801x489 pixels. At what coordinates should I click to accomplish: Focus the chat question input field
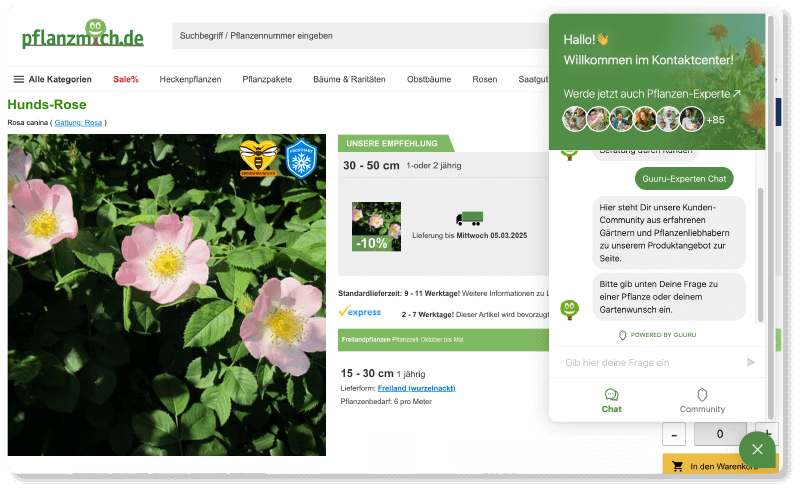(x=650, y=362)
